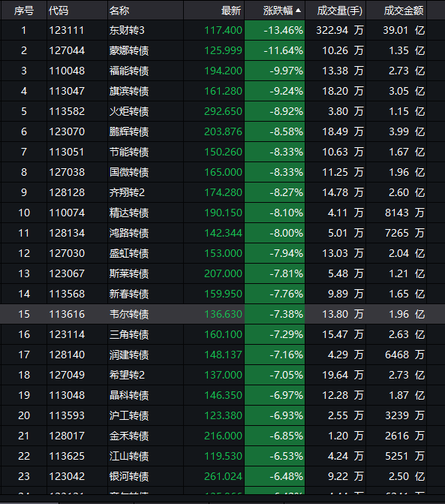Sort by the 代码 column header
Screen dimensions: 445x504
pos(59,11)
